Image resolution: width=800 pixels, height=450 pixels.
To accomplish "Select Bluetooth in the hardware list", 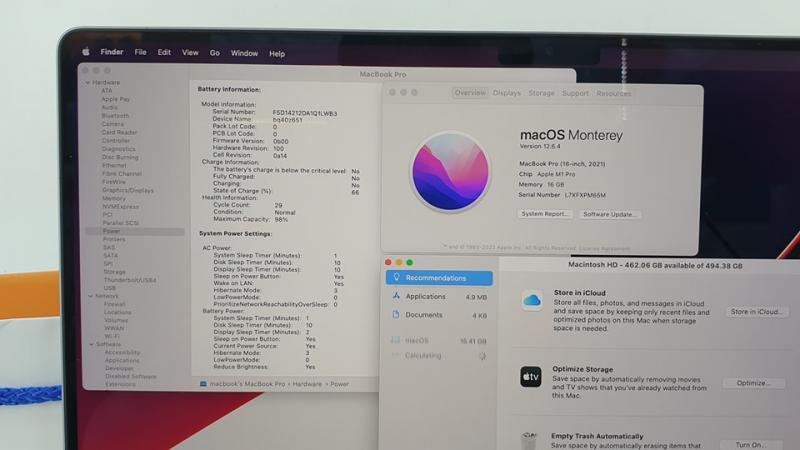I will [x=115, y=116].
